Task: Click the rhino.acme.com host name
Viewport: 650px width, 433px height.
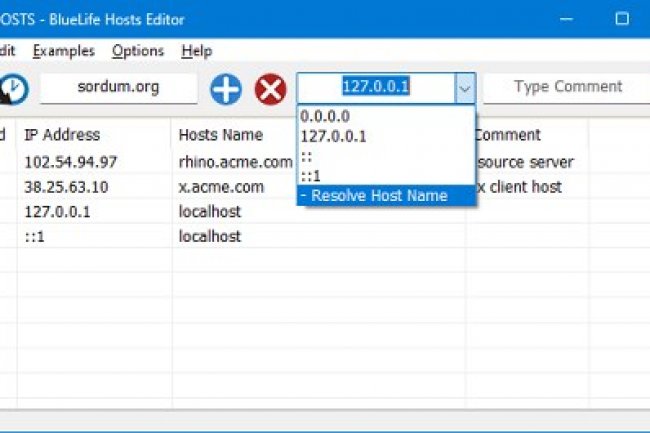Action: (x=235, y=162)
